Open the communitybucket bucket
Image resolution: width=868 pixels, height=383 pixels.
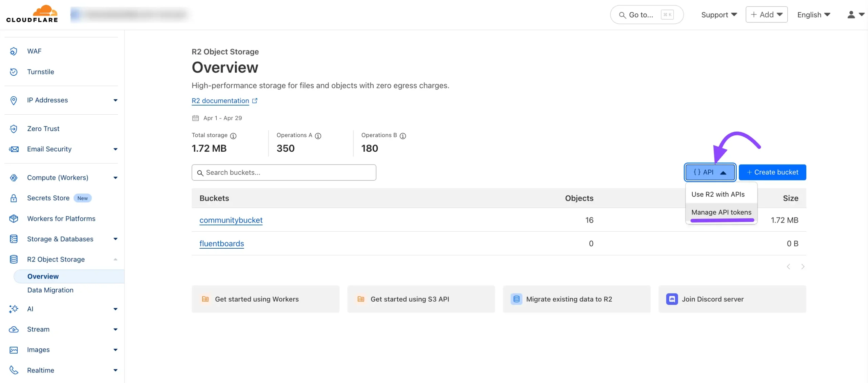click(x=231, y=220)
